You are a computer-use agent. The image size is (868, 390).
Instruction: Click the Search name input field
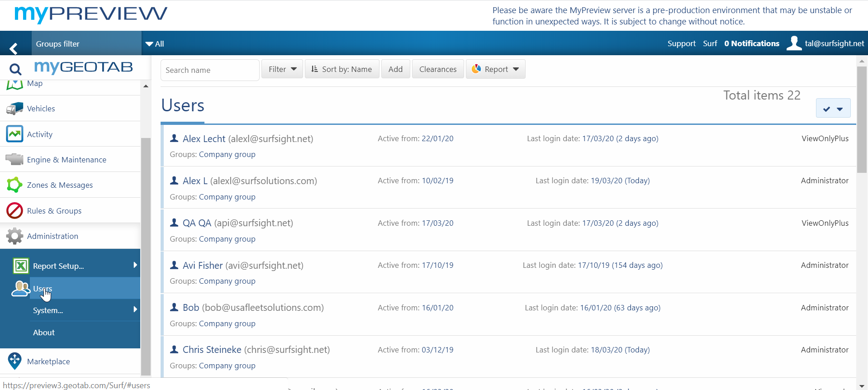210,70
